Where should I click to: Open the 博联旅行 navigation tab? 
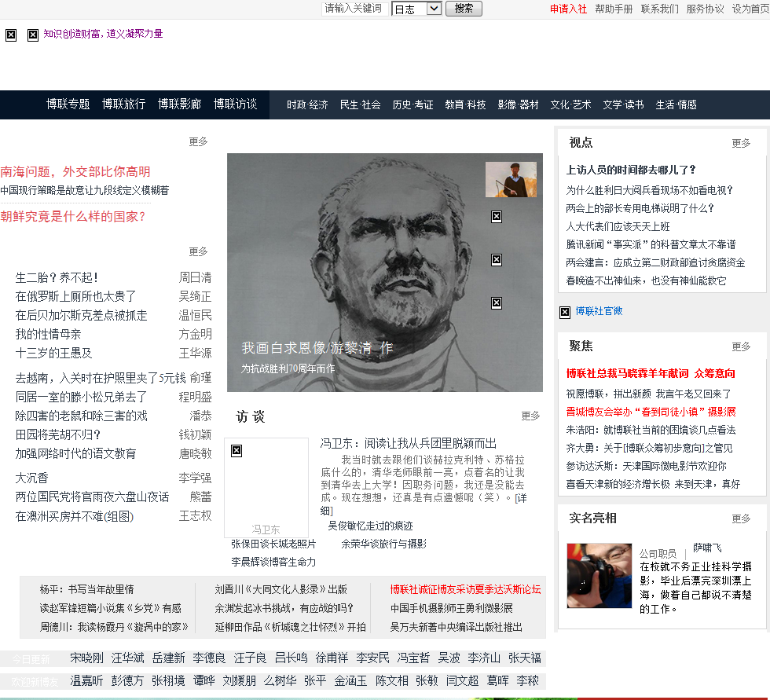[x=124, y=104]
